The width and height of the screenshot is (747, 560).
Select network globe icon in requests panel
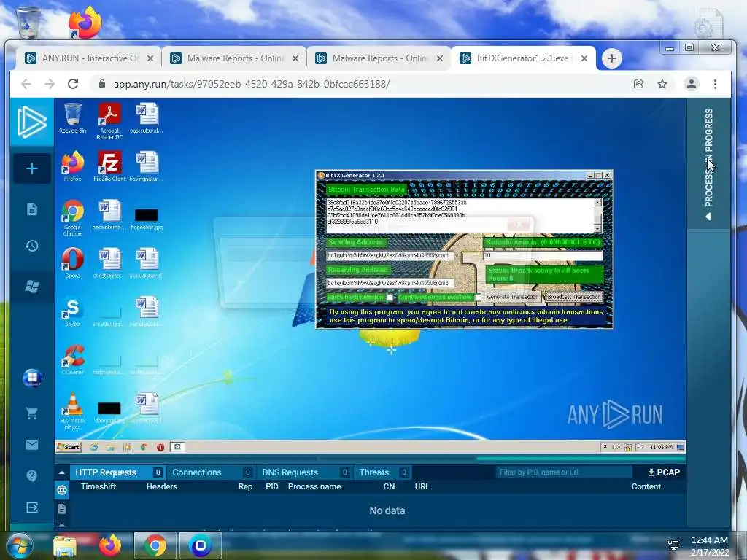click(62, 490)
